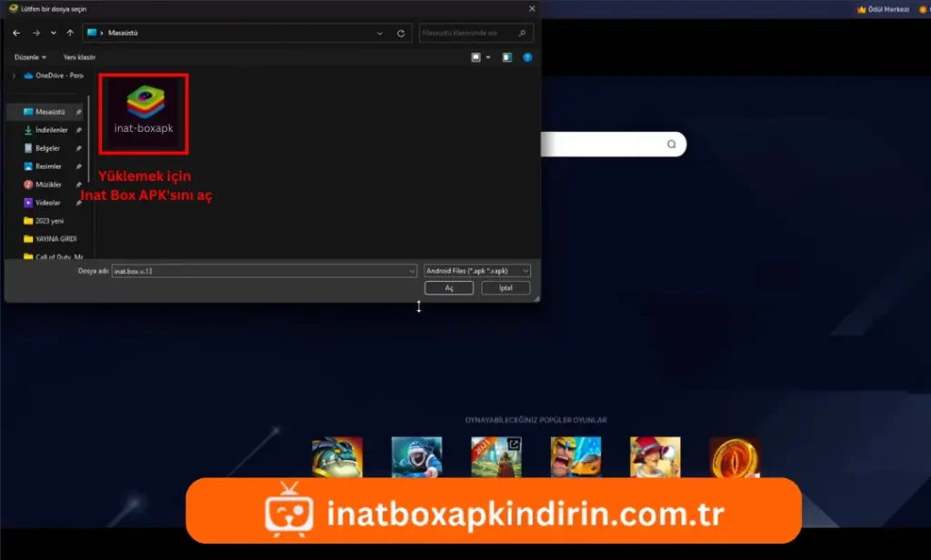This screenshot has width=931, height=560.
Task: Select the folder icon in address bar
Action: pos(92,33)
